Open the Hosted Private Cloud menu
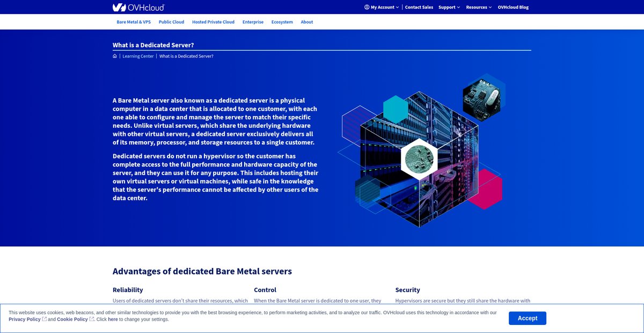644x333 pixels. tap(213, 22)
